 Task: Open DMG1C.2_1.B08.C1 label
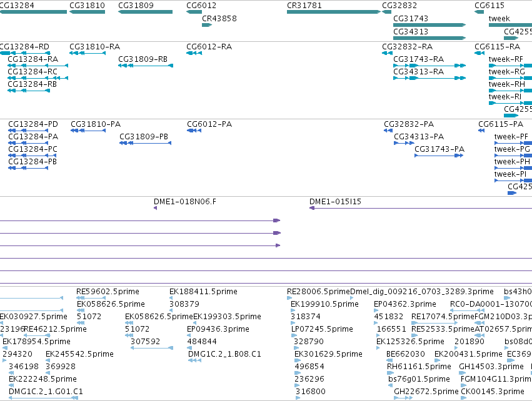coord(224,354)
